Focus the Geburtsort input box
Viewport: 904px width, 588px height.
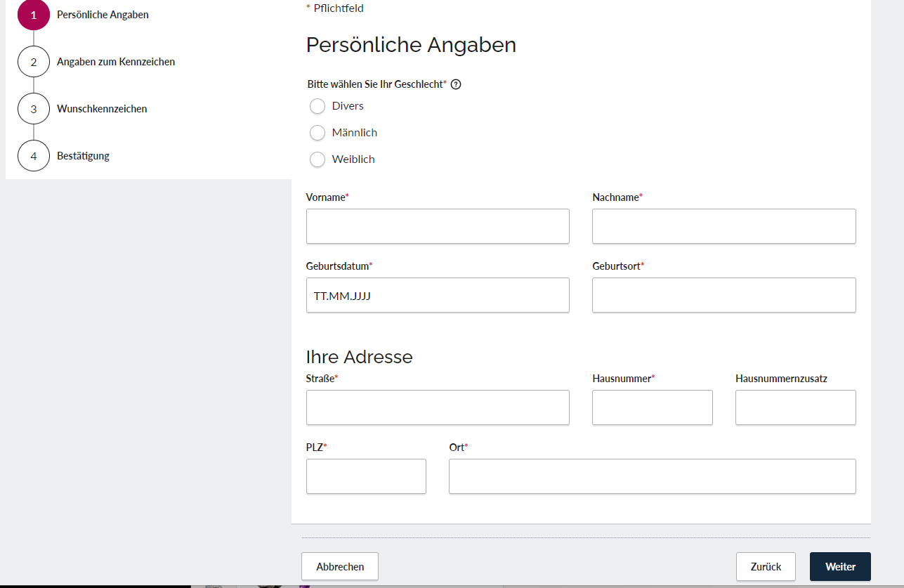[724, 295]
